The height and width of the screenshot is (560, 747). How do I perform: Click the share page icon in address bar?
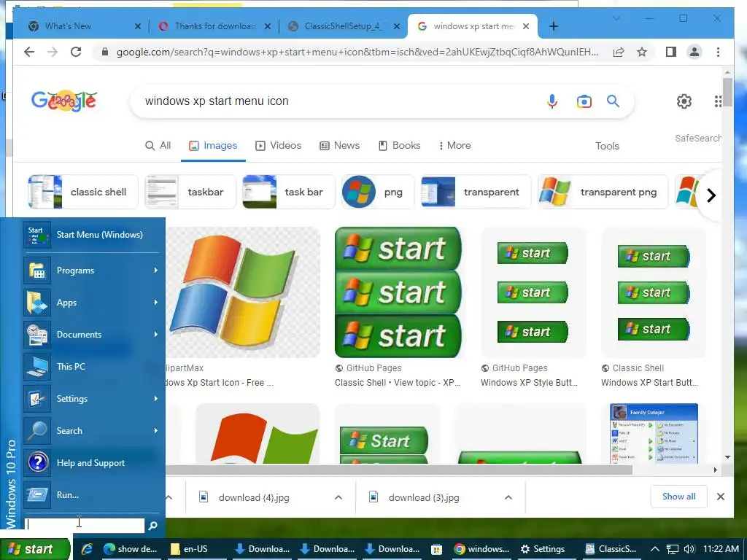click(x=619, y=52)
